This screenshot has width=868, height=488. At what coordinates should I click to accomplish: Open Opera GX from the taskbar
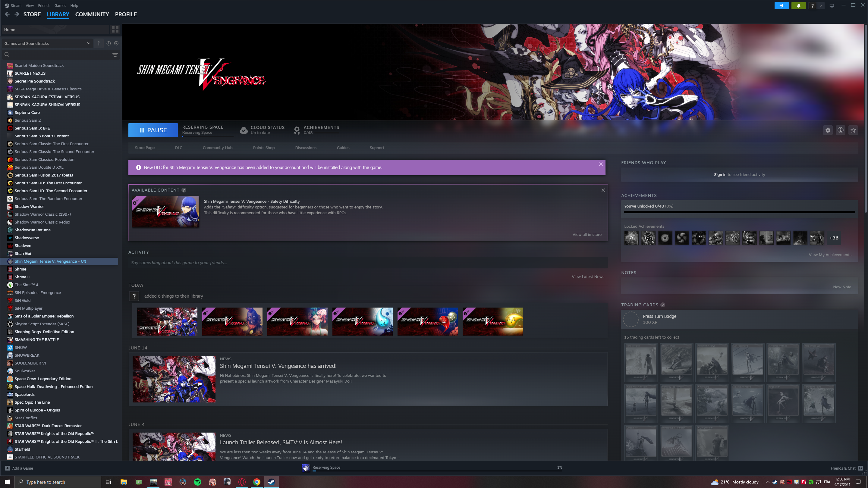(x=242, y=482)
